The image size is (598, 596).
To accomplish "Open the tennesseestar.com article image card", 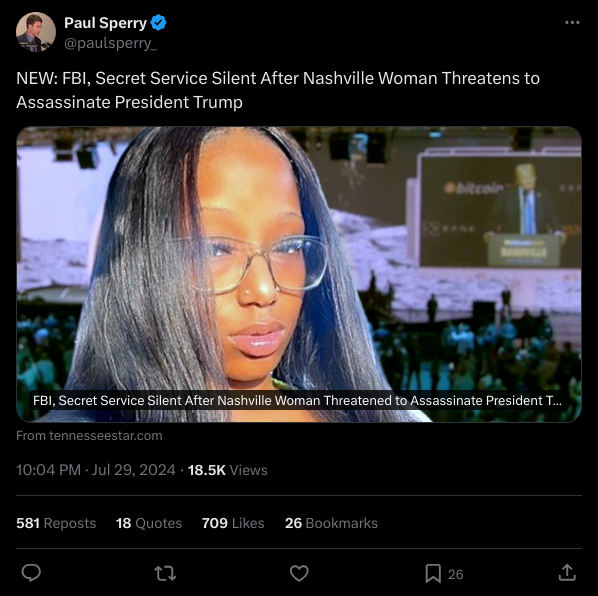I will 299,274.
